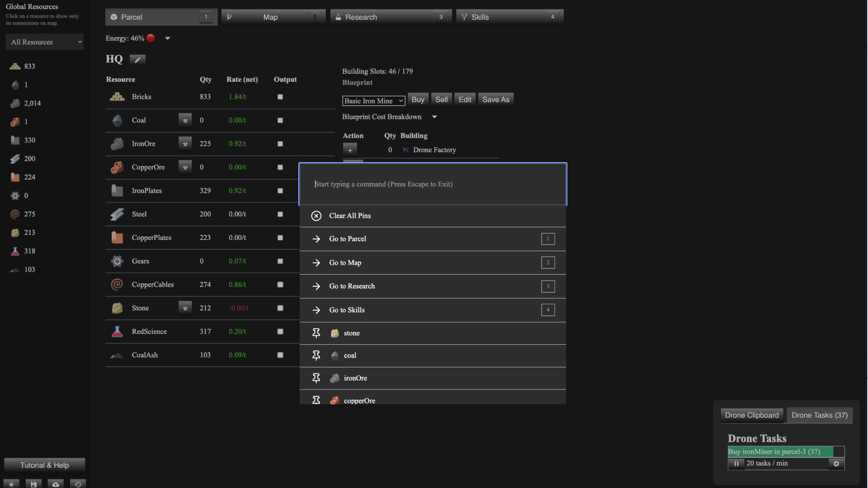The width and height of the screenshot is (868, 488).
Task: Select the copperOre pin entry
Action: click(x=433, y=398)
